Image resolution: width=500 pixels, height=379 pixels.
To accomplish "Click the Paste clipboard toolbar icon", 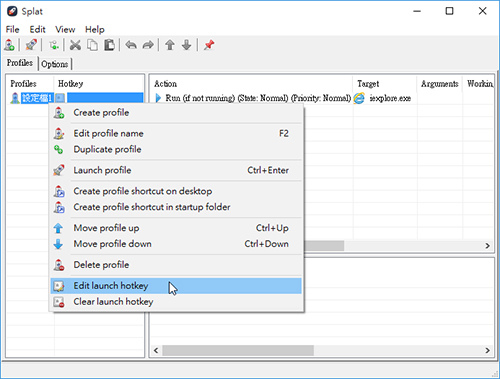I will [109, 45].
